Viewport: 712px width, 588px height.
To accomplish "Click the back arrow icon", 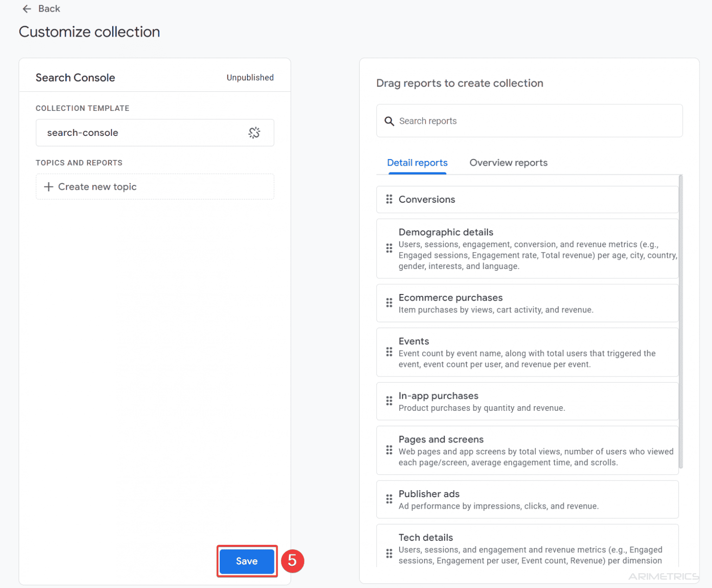I will tap(26, 8).
